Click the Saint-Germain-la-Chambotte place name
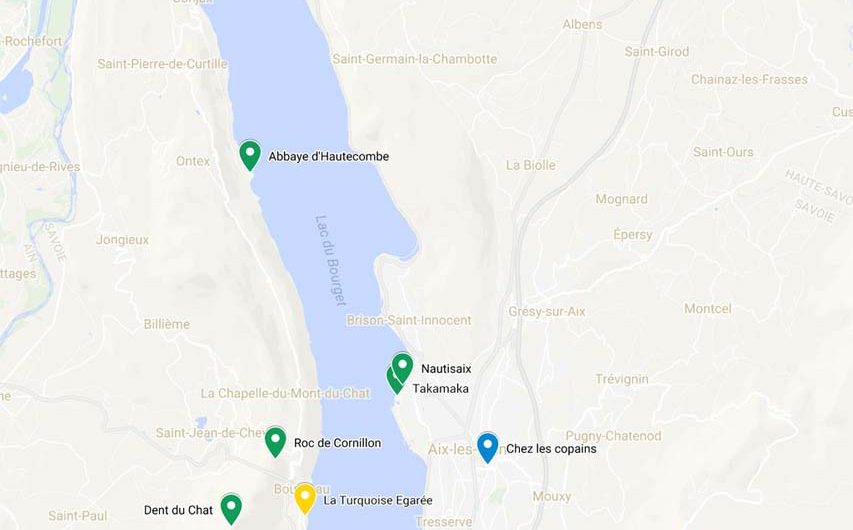The image size is (853, 530). coord(415,59)
